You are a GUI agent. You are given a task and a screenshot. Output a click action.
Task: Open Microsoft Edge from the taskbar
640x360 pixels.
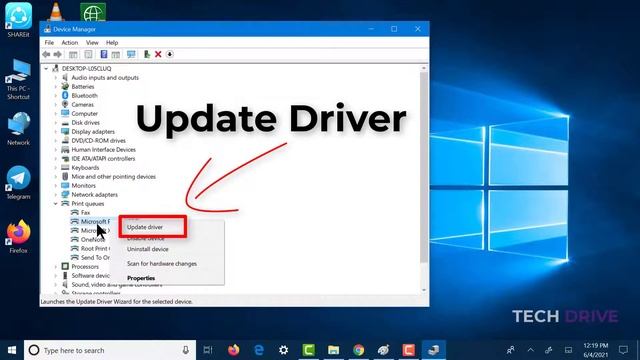(x=259, y=350)
